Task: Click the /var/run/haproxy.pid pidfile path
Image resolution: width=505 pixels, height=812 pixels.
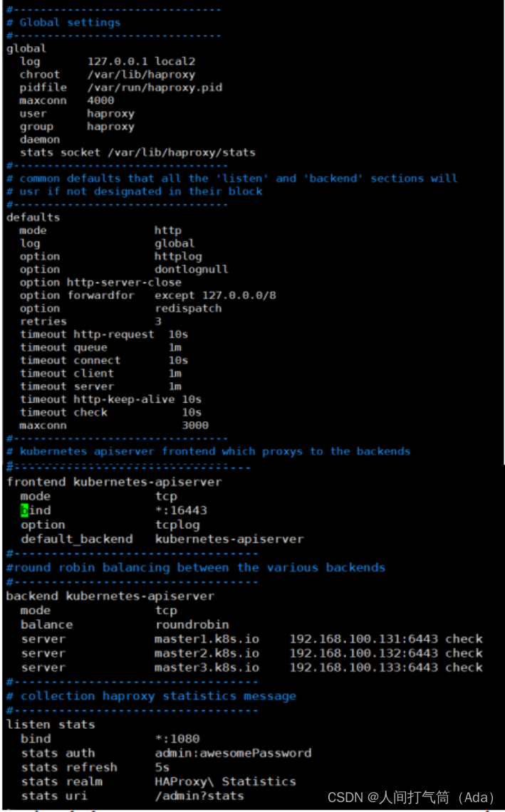Action: click(x=155, y=88)
